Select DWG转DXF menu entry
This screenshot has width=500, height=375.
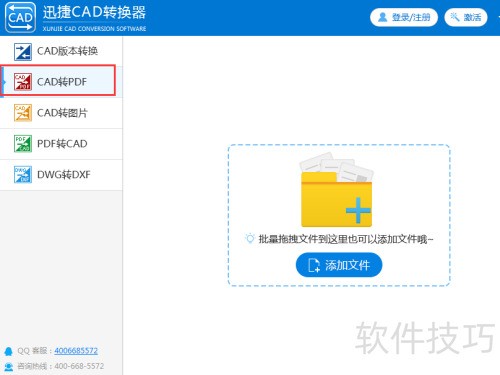[x=61, y=175]
